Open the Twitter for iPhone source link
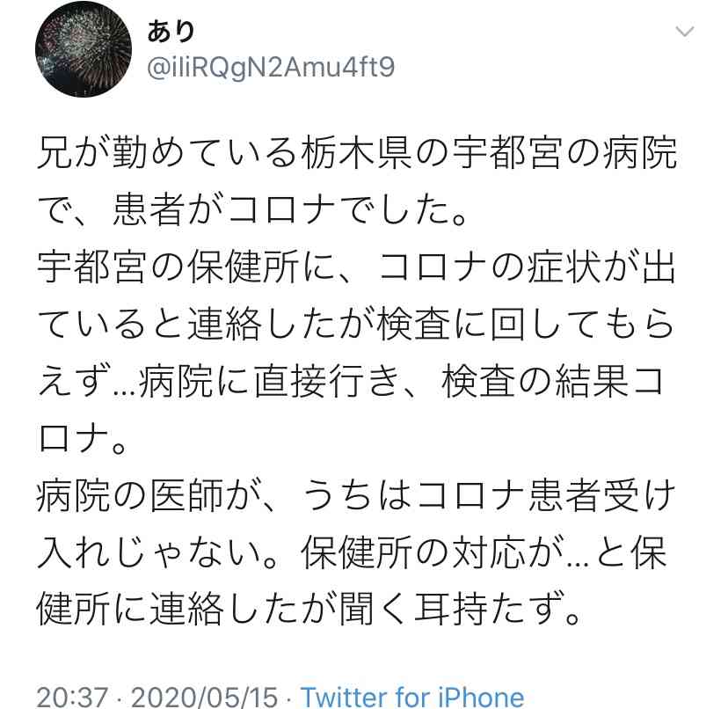The height and width of the screenshot is (709, 728). click(x=412, y=697)
